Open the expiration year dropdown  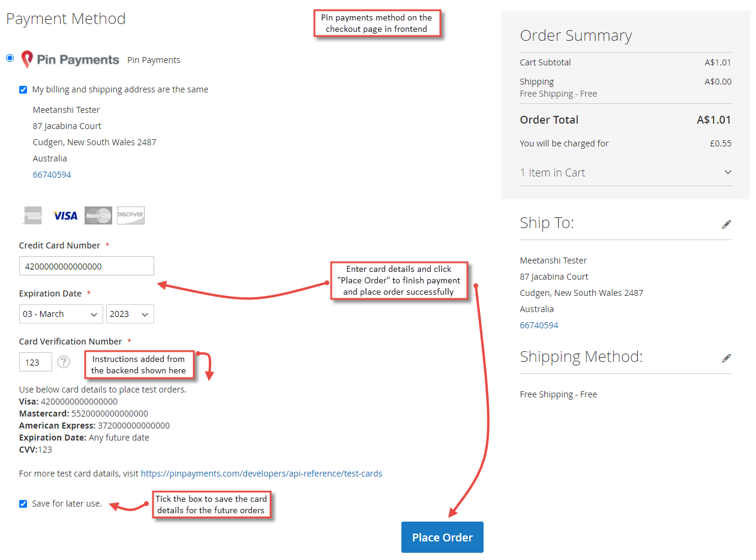[x=130, y=313]
